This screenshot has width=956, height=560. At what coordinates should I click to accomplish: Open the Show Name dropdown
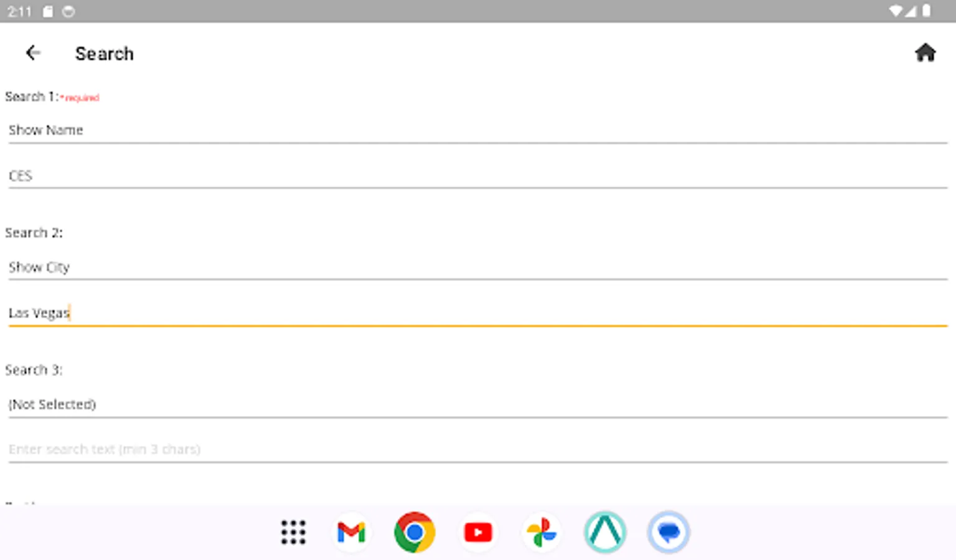(477, 130)
